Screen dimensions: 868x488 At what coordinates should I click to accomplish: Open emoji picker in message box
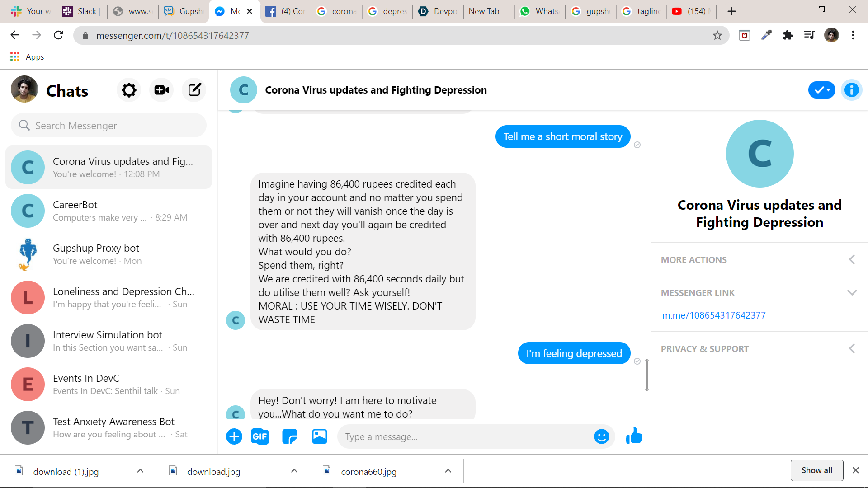click(x=601, y=436)
